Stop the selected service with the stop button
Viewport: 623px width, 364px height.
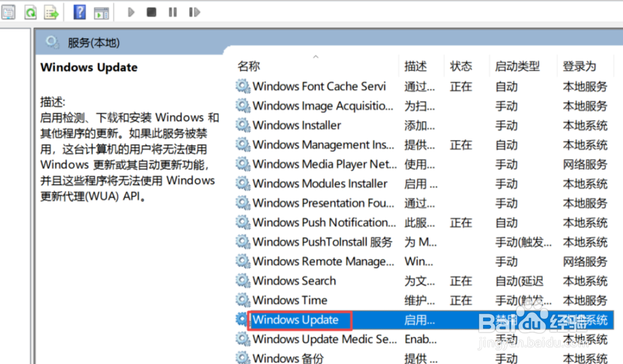click(151, 12)
